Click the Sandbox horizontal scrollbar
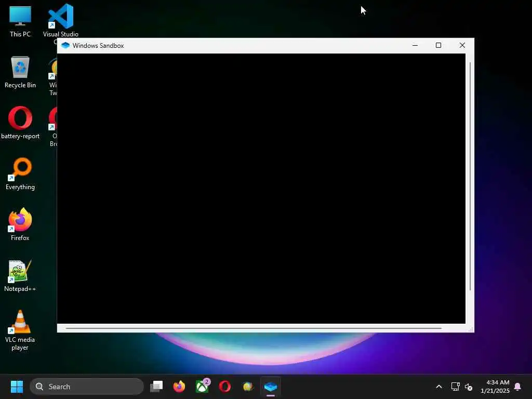This screenshot has height=399, width=532. coord(254,328)
